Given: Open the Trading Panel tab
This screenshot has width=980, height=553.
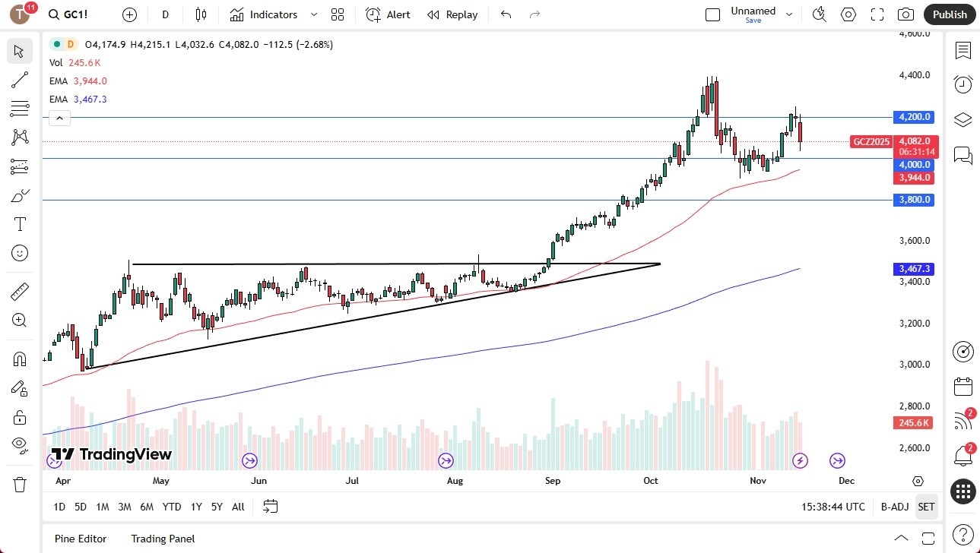Looking at the screenshot, I should 163,539.
